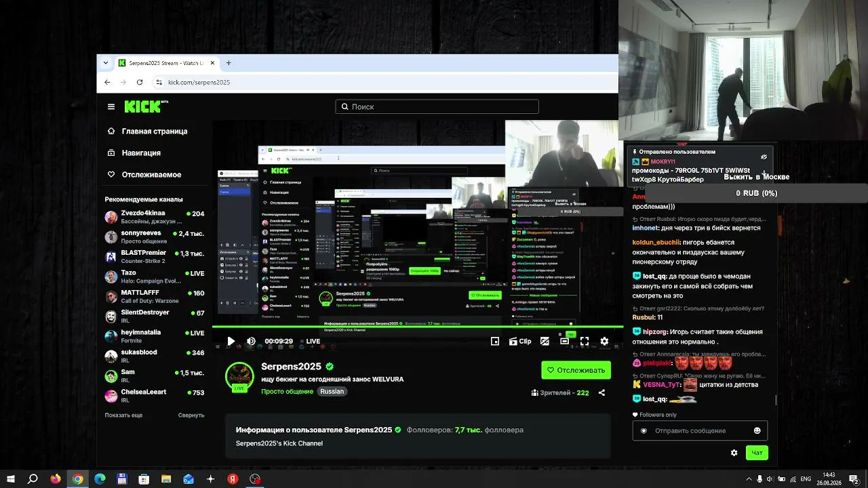
Task: Hide the pinned chat message
Action: tap(764, 157)
